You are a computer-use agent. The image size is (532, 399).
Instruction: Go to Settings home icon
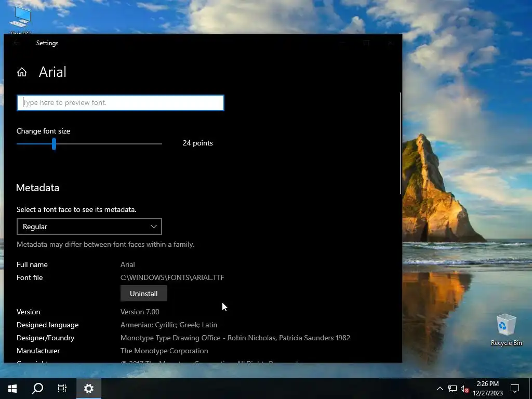tap(22, 72)
